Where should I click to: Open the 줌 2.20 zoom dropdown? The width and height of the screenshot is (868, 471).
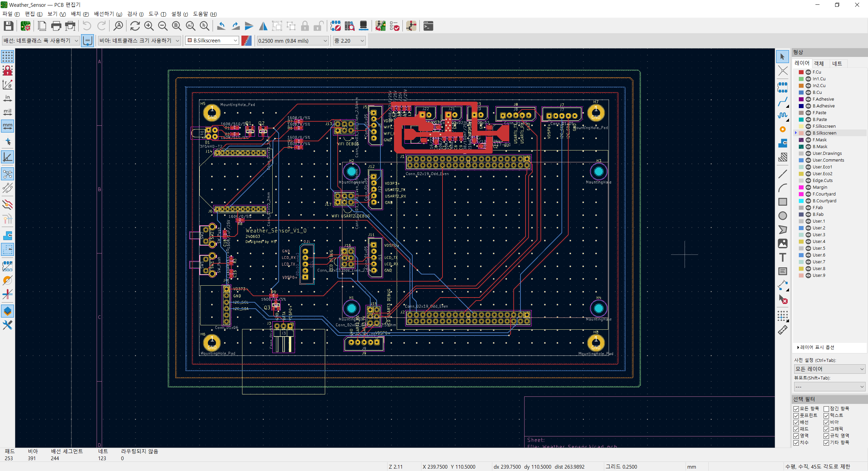point(349,41)
